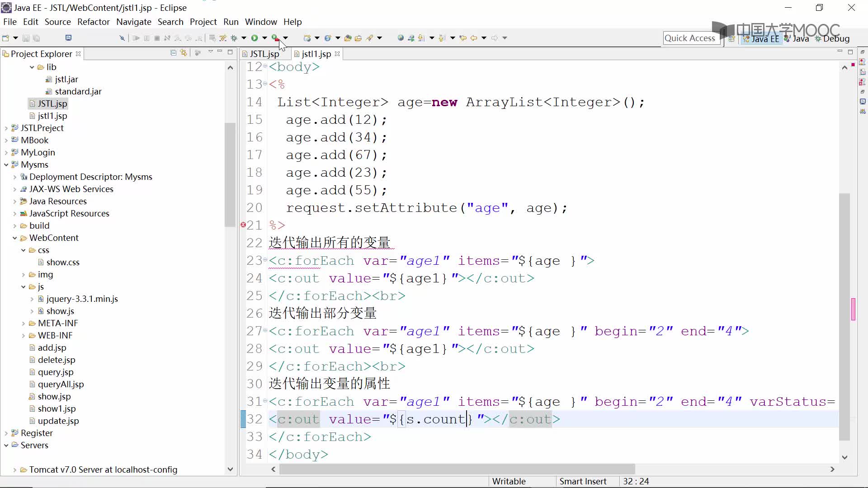
Task: Switch to the Debug perspective
Action: [832, 39]
